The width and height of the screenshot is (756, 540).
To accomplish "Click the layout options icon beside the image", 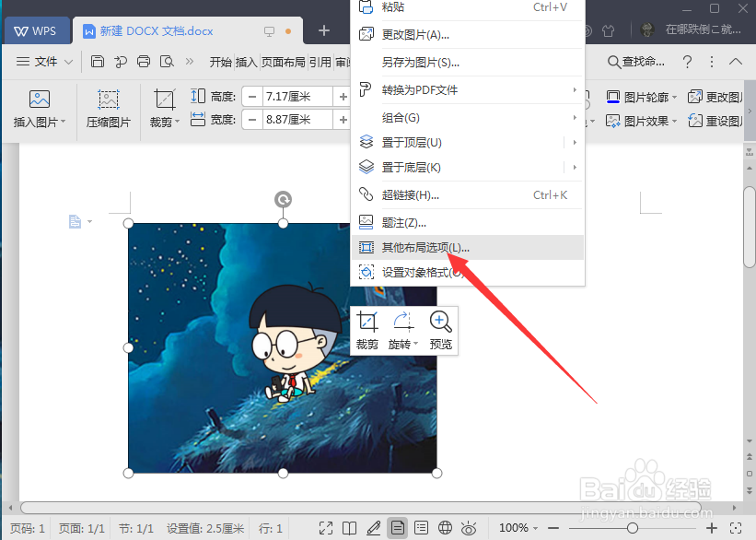I will (x=76, y=221).
